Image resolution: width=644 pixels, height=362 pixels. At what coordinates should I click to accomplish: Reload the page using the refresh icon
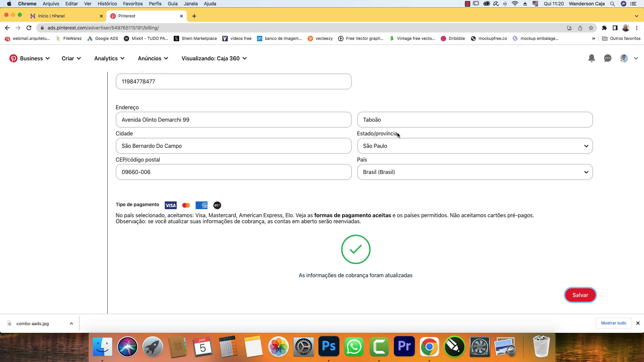pyautogui.click(x=29, y=28)
